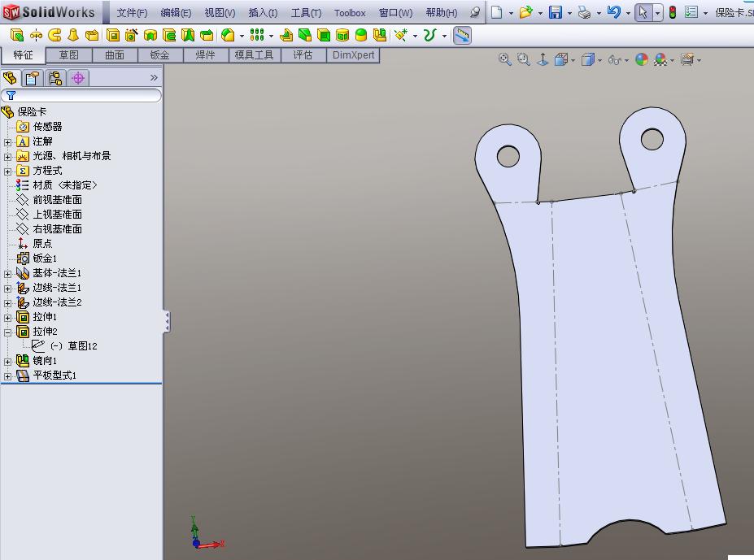
Task: Select the Dome feature tool
Action: click(x=360, y=35)
